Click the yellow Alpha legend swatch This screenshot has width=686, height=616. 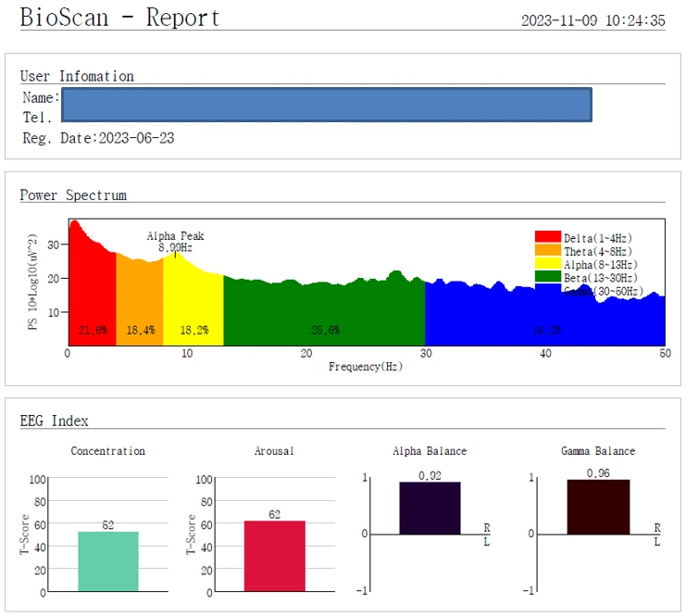[x=548, y=263]
